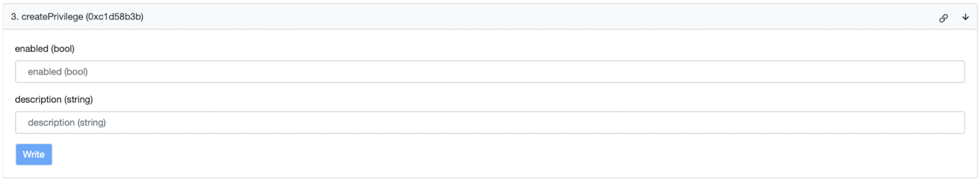Click the function selector 0xc1d58b3b text
This screenshot has width=980, height=182.
(x=114, y=17)
